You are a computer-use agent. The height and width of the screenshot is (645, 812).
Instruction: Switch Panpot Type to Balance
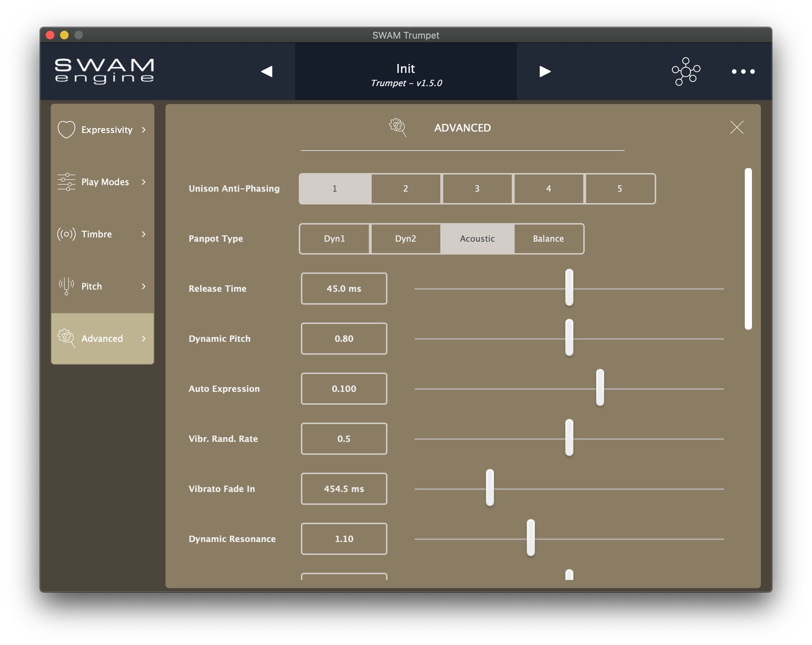tap(548, 238)
